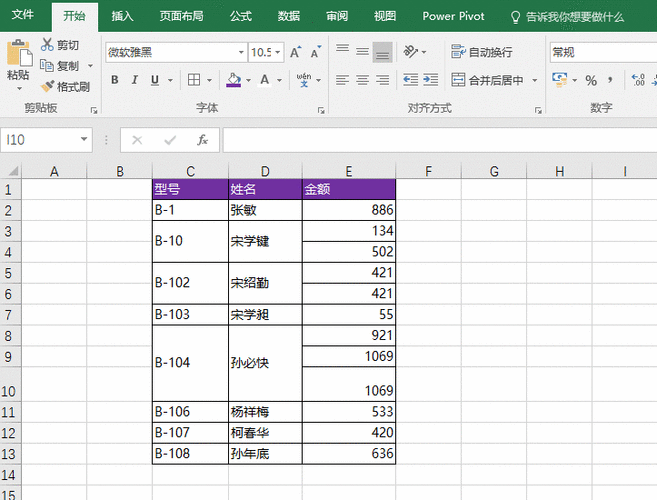This screenshot has width=657, height=500.
Task: Open underline style dropdown arrow
Action: [171, 80]
